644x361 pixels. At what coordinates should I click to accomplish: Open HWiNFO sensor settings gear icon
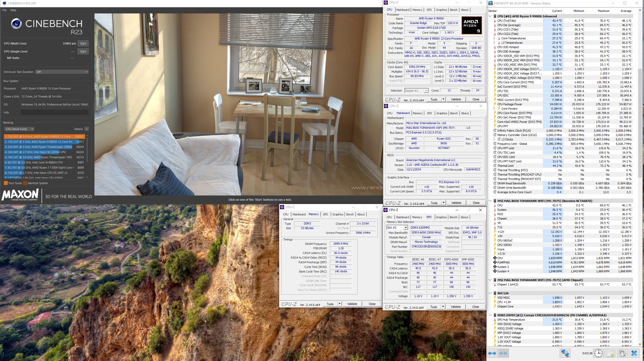tap(622, 353)
